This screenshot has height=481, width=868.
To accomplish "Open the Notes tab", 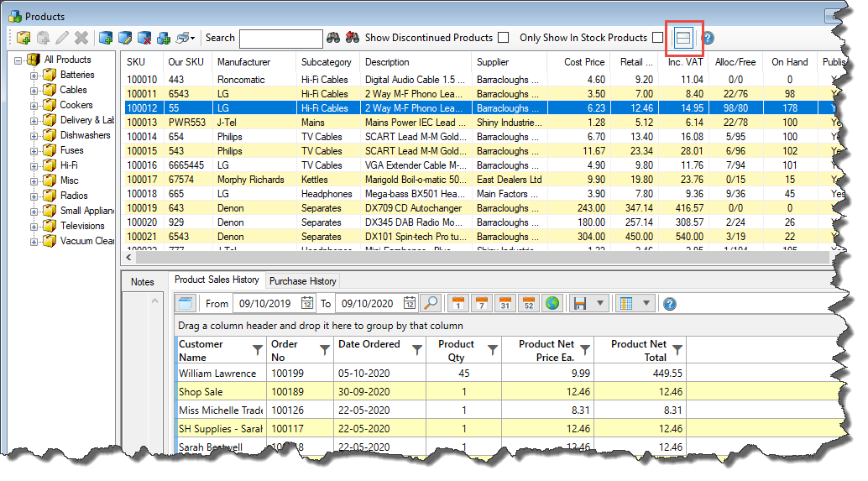I will pos(142,282).
